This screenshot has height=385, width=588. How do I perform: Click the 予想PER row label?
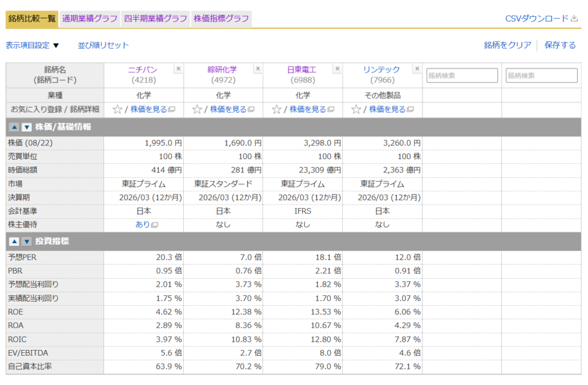22,257
